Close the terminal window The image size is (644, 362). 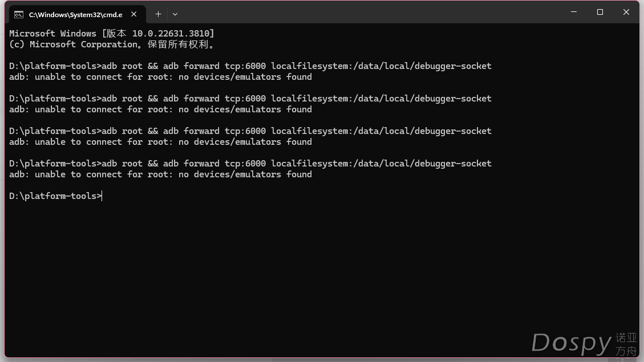tap(626, 12)
